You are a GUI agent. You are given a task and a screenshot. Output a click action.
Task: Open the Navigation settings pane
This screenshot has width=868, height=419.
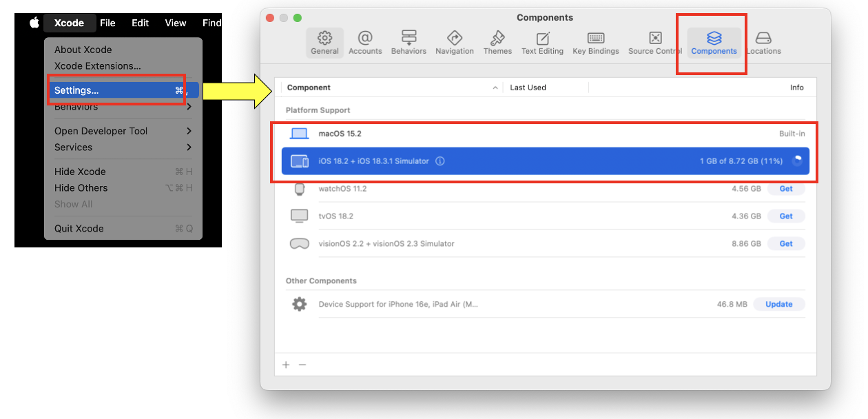pos(454,43)
